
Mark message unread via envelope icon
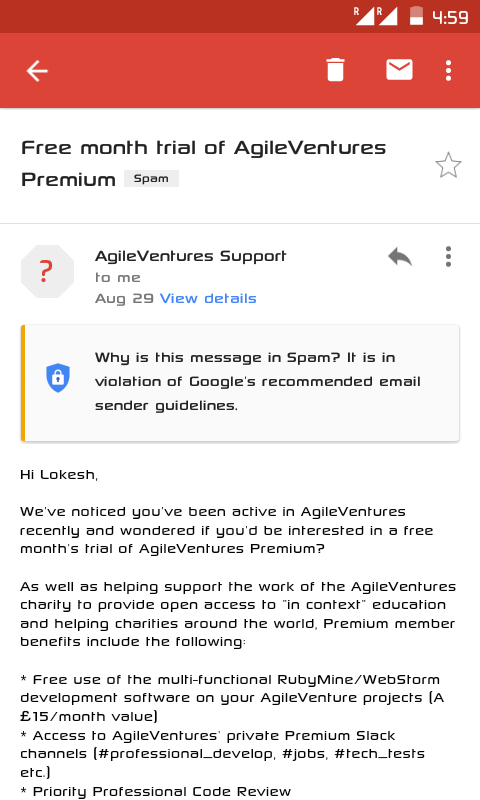(399, 70)
